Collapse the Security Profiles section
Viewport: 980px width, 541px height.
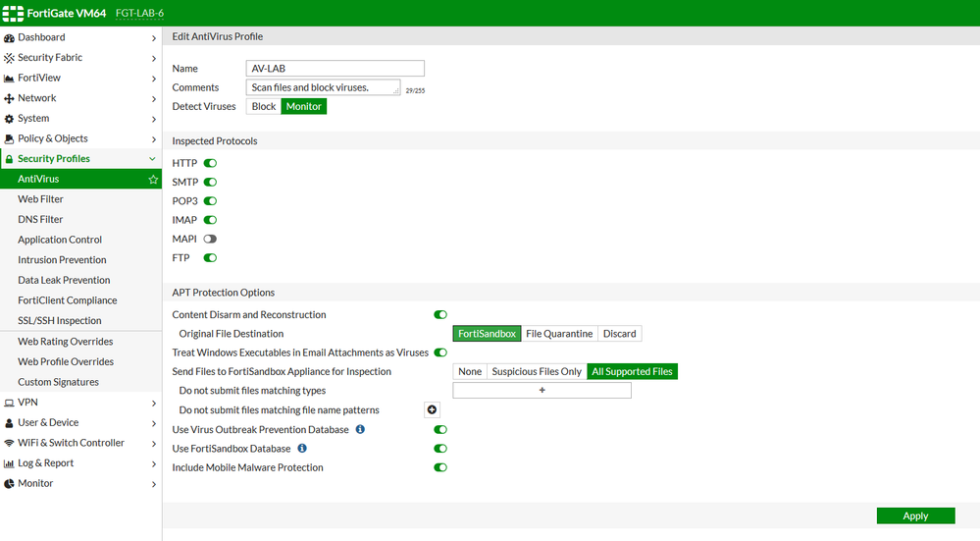[152, 159]
